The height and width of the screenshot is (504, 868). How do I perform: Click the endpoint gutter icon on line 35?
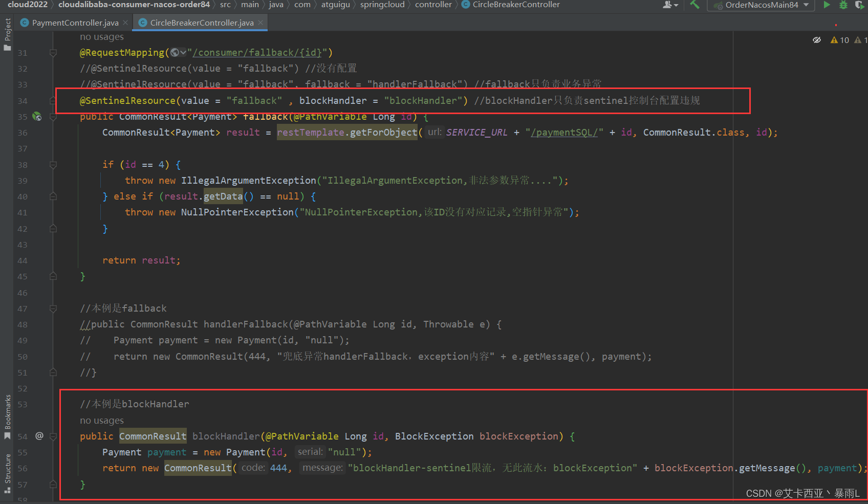point(37,117)
